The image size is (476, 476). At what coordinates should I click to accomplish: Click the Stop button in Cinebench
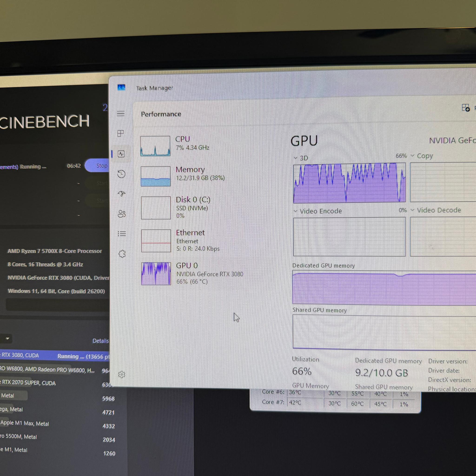pyautogui.click(x=98, y=165)
